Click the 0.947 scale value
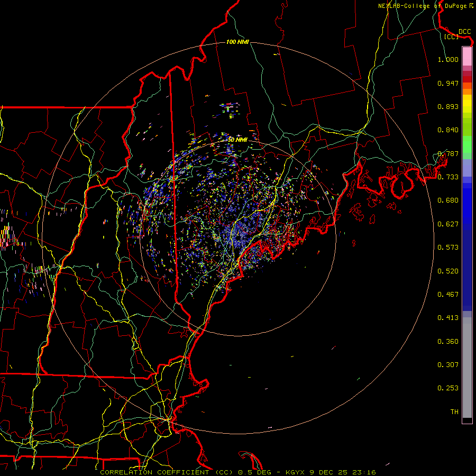476x476 pixels. 448,83
